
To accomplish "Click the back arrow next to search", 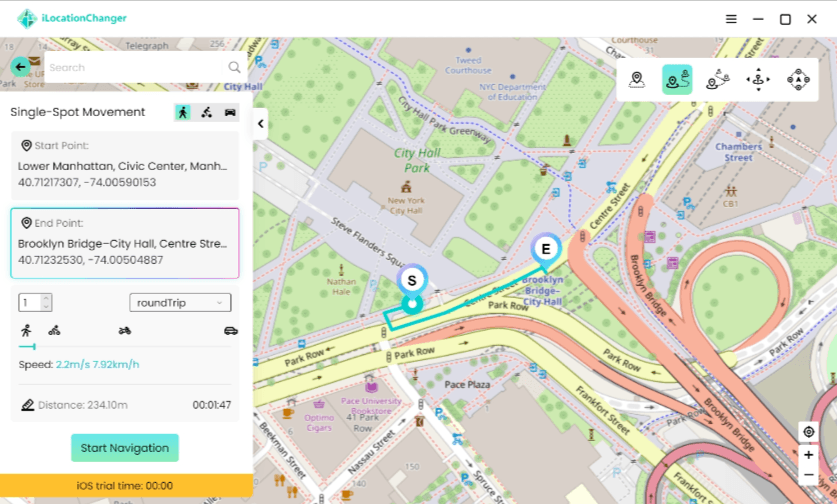I will tap(20, 67).
